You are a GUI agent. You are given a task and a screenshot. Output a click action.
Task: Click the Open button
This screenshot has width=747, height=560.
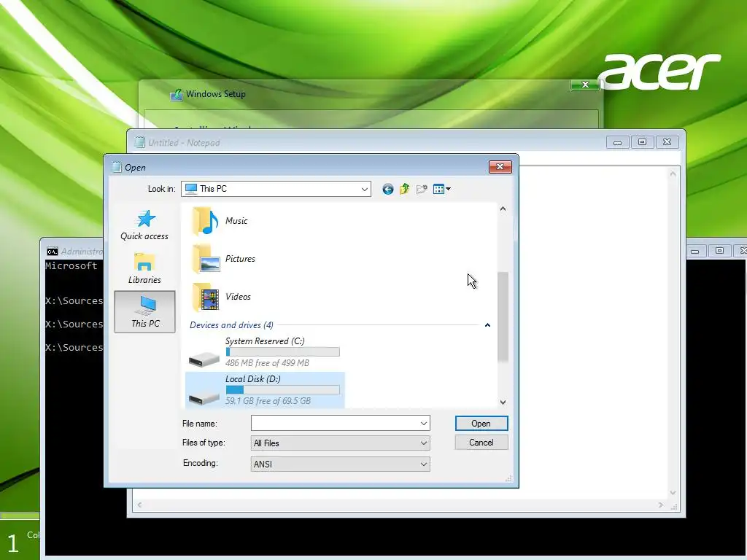click(481, 424)
